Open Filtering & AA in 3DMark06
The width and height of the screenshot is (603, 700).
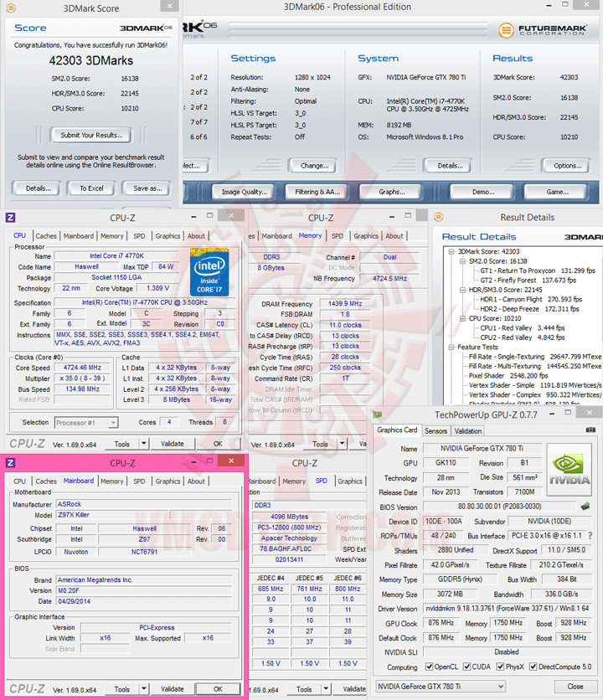pos(317,192)
